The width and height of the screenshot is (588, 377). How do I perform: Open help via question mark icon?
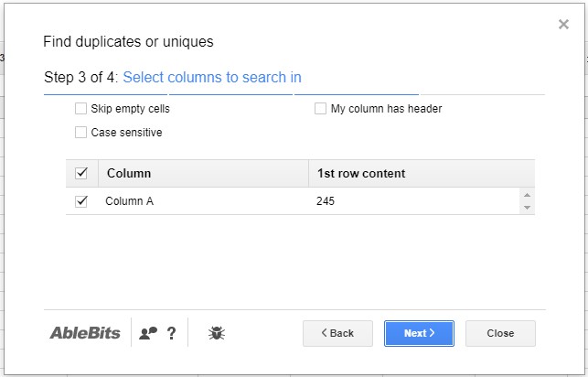coord(171,333)
